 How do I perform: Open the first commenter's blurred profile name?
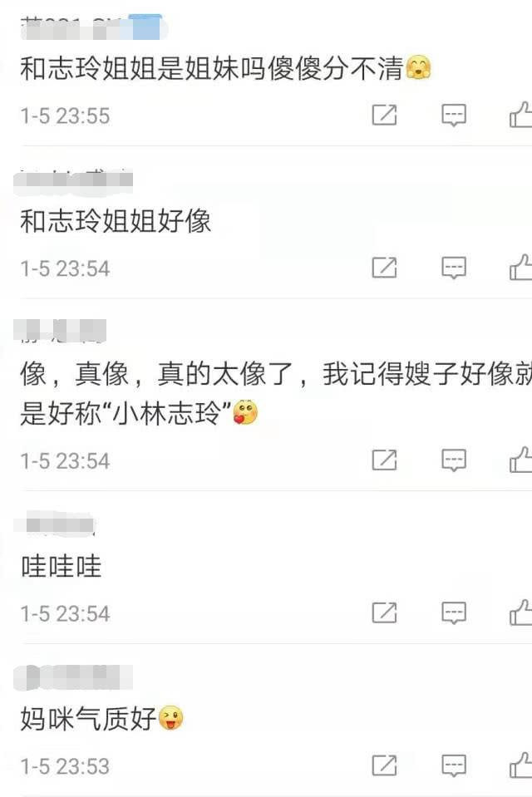(92, 27)
